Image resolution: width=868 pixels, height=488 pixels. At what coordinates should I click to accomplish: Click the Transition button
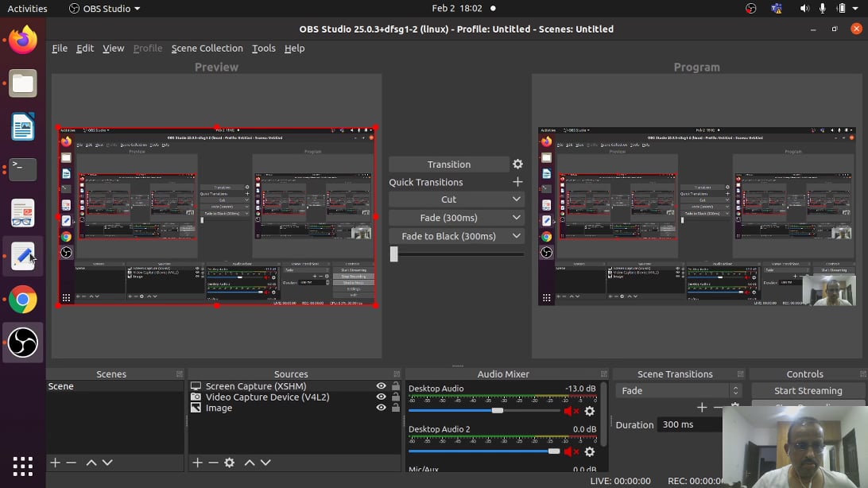click(x=449, y=165)
